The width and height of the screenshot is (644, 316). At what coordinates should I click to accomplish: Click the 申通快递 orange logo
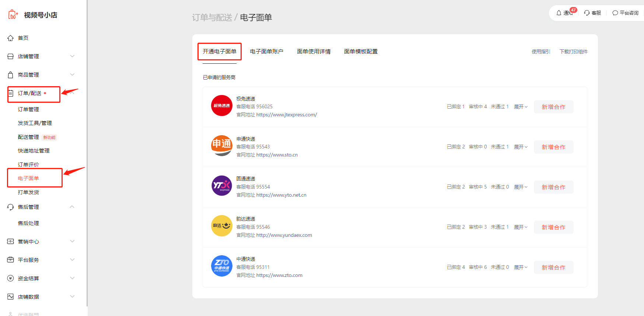click(221, 145)
